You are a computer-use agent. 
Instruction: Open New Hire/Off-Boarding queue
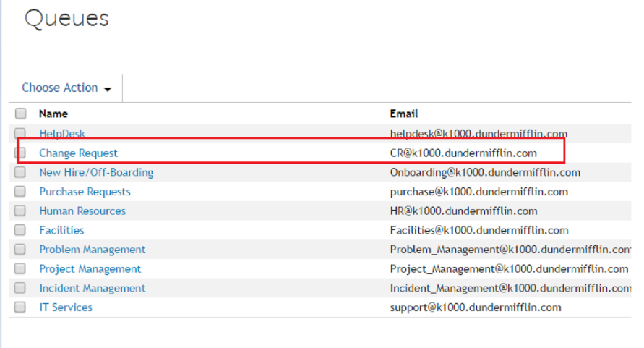(96, 172)
